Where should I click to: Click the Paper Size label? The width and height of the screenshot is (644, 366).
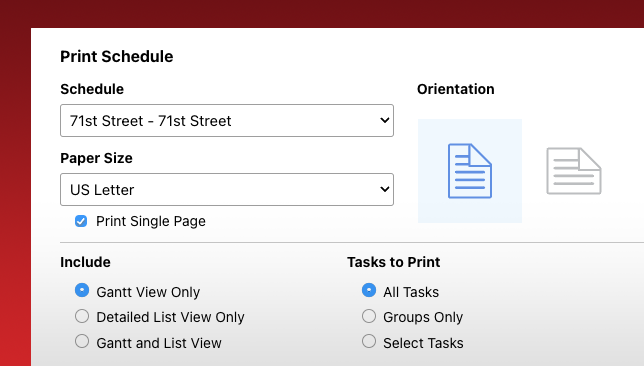click(x=96, y=158)
